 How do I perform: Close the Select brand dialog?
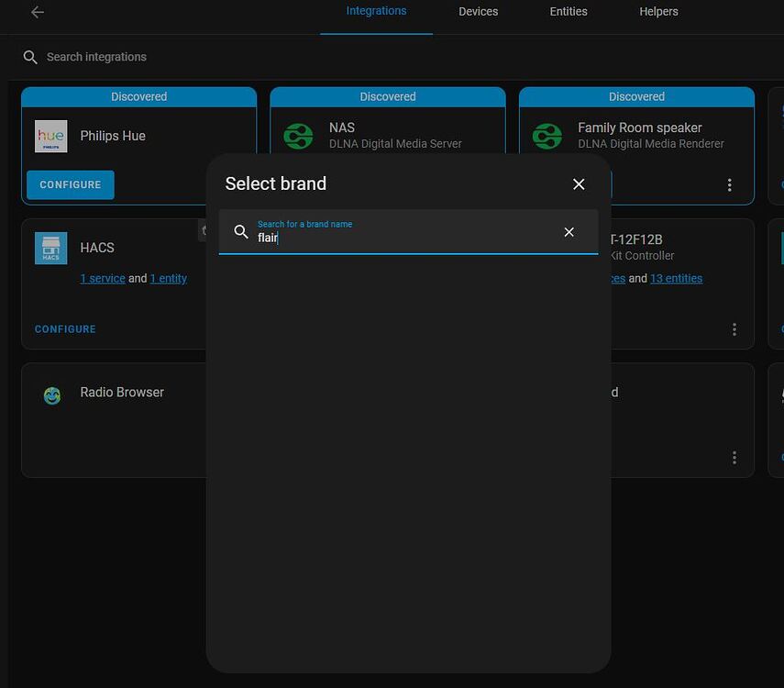[579, 183]
